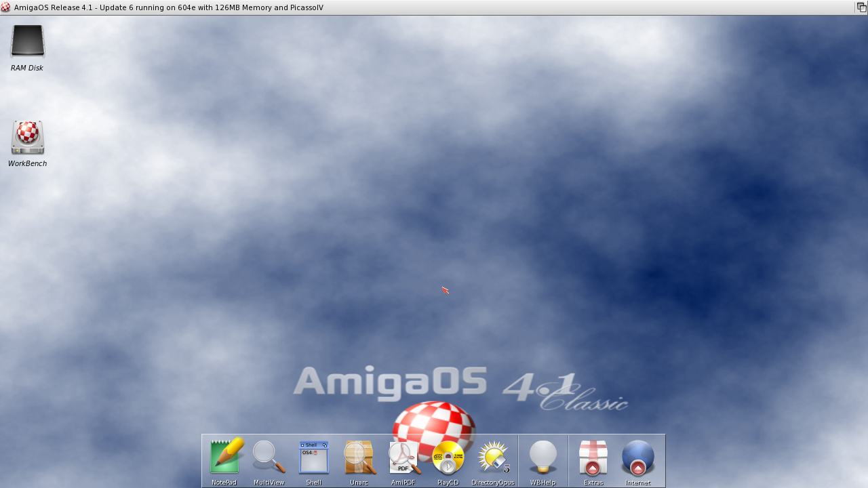Open AmiPDF viewer from the dock
Screen dimensions: 868x488
(403, 457)
